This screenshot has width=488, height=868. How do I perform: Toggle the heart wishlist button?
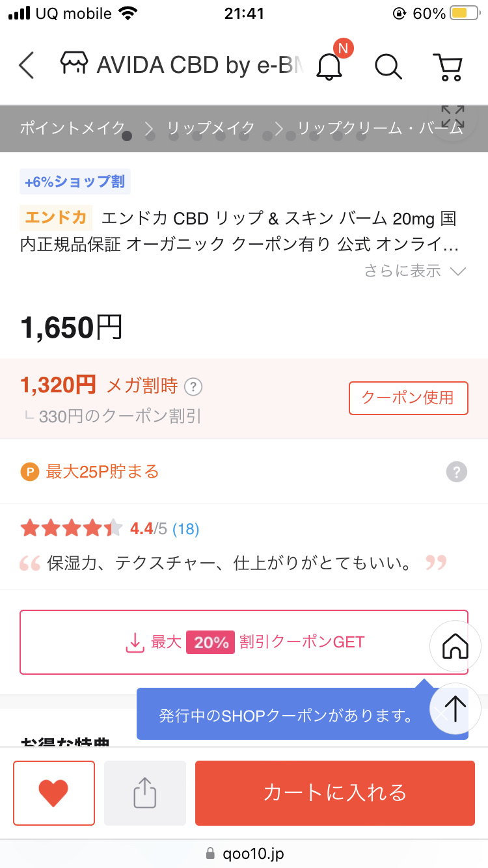tap(54, 793)
